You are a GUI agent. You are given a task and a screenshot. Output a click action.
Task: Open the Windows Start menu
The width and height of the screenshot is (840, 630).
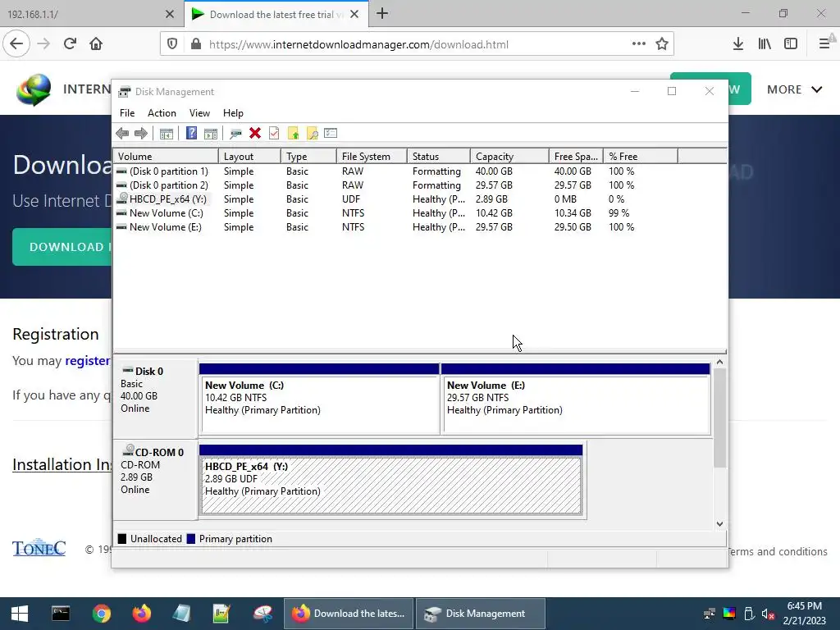(20, 614)
